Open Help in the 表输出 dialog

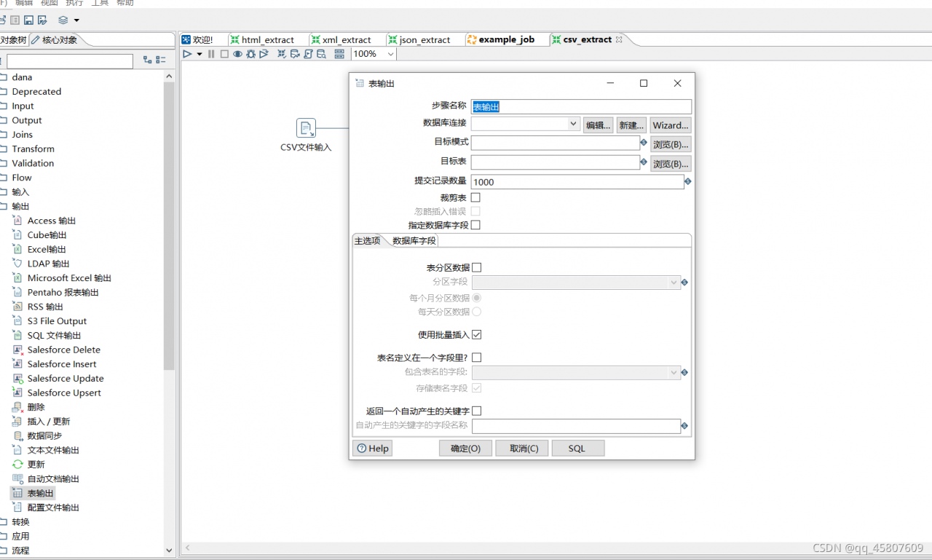(x=373, y=448)
